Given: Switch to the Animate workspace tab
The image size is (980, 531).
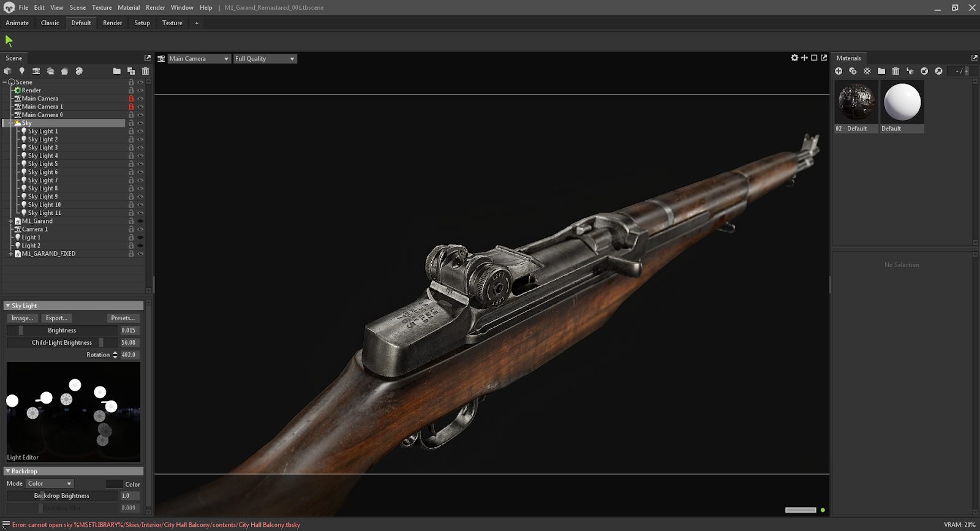Looking at the screenshot, I should click(17, 23).
